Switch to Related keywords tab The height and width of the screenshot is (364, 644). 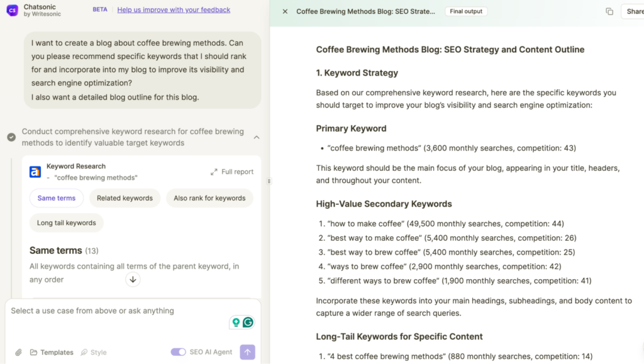(x=125, y=198)
